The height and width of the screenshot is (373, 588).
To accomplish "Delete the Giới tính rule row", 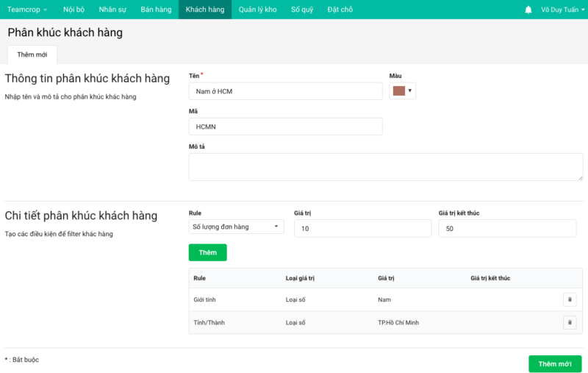I will (x=570, y=299).
